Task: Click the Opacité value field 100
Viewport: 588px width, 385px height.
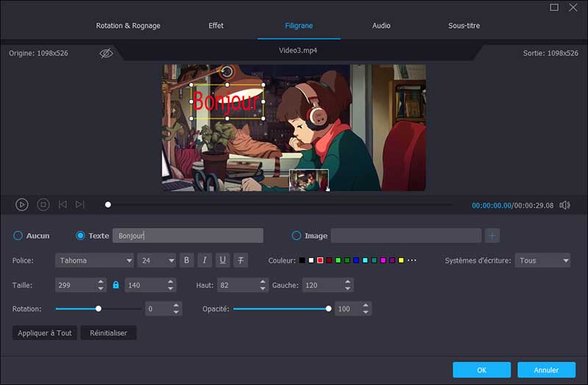Action: [348, 309]
